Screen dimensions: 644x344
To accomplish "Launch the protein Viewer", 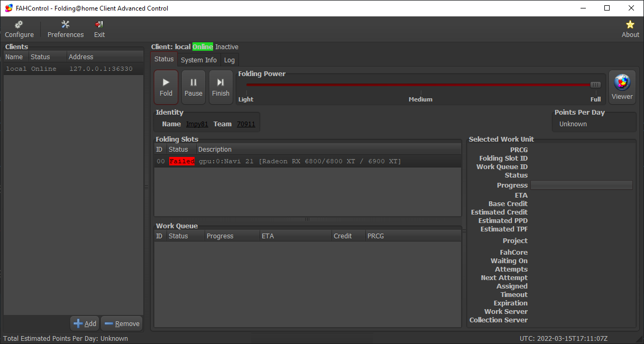I will coord(622,87).
